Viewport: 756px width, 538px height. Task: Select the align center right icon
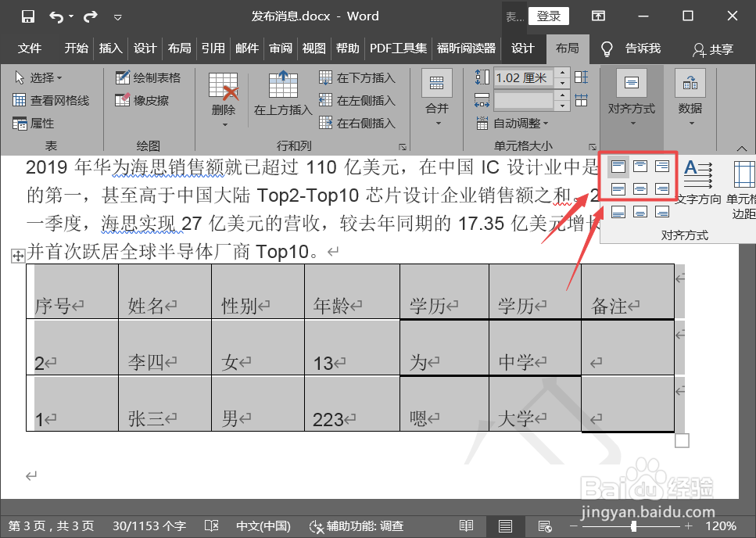[x=662, y=189]
